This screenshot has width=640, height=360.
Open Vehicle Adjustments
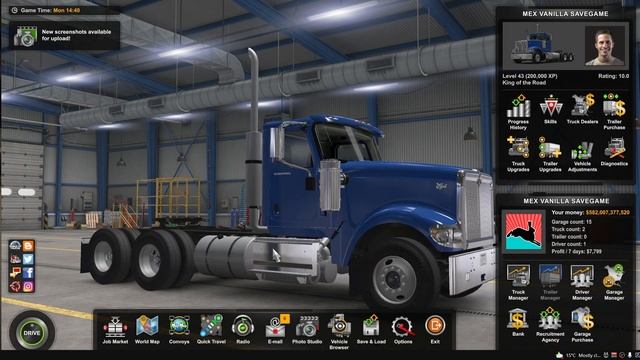pos(582,156)
